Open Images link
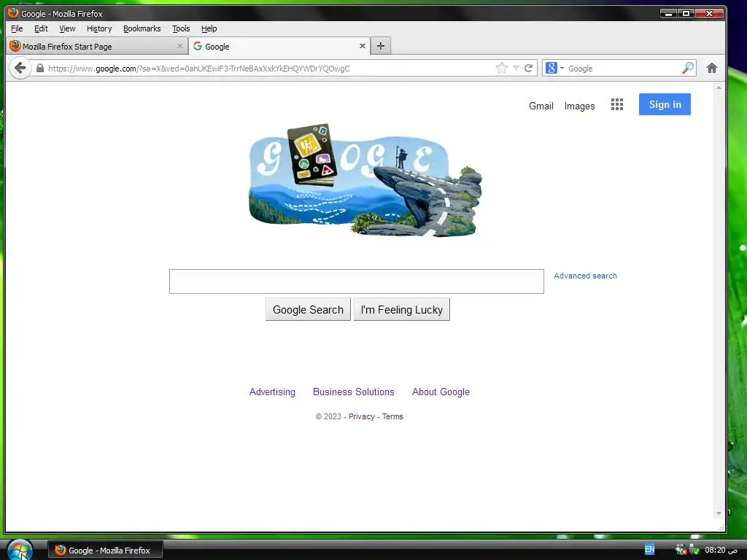The height and width of the screenshot is (560, 747). pyautogui.click(x=579, y=106)
